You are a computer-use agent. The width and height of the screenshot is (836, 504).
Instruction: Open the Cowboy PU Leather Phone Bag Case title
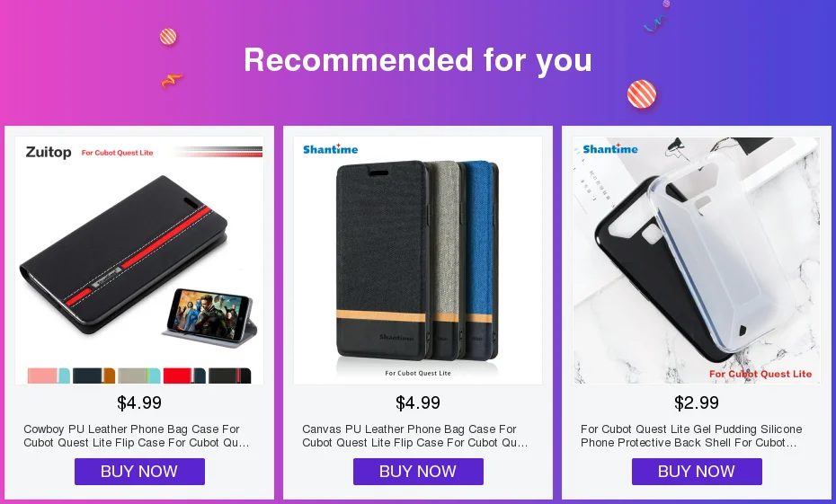[x=137, y=436]
